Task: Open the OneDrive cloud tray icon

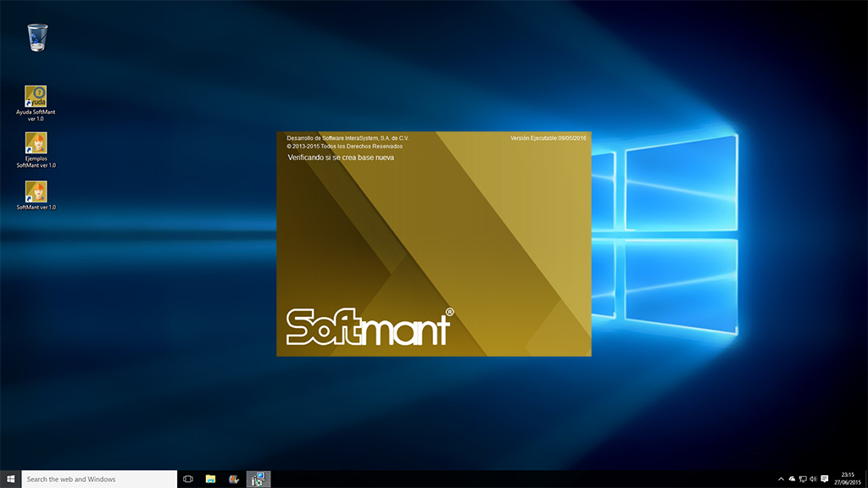Action: 792,479
